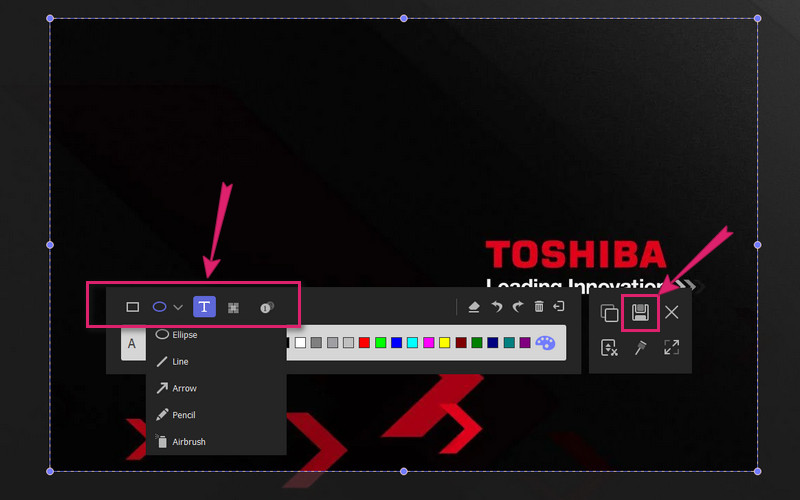Click the bottom-right selection corner handle
This screenshot has width=800, height=500.
[x=758, y=471]
